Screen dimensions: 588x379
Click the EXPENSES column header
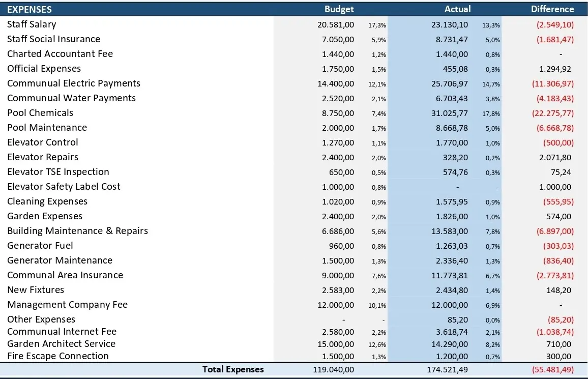point(30,9)
